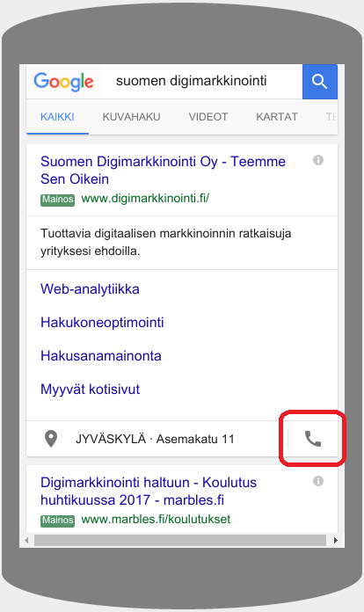Screen dimensions: 364x612
Task: Tap the phone call icon
Action: [x=312, y=439]
